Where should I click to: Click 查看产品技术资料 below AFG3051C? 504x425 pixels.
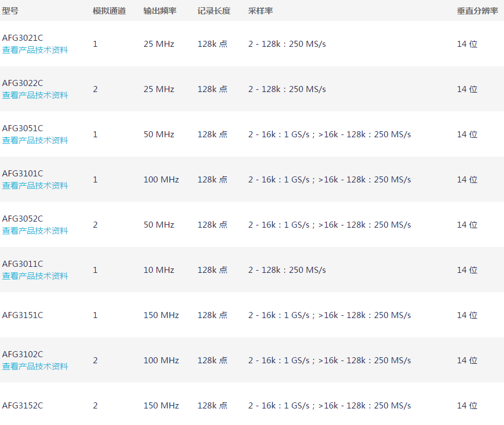click(35, 141)
